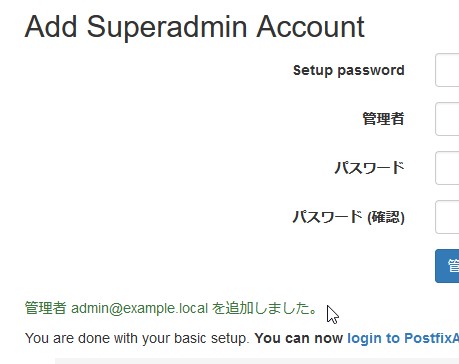
Task: Click the word Add in the heading
Action: pos(51,27)
